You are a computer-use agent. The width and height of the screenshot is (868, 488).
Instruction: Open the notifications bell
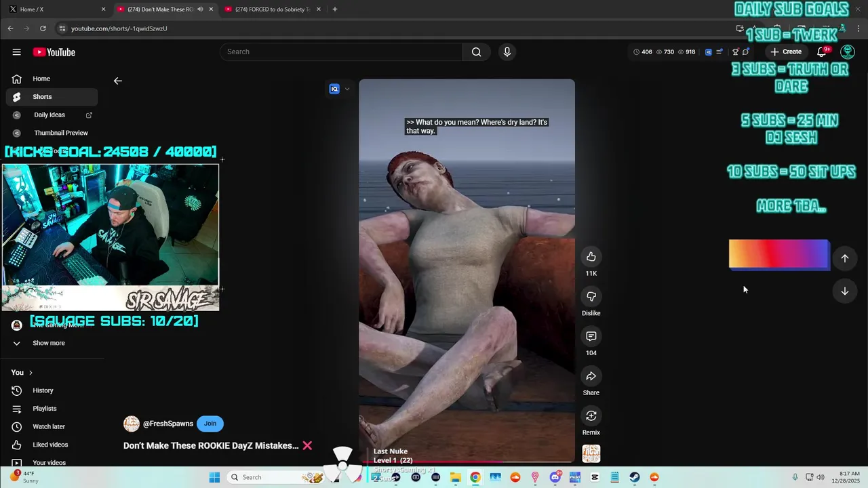click(822, 52)
